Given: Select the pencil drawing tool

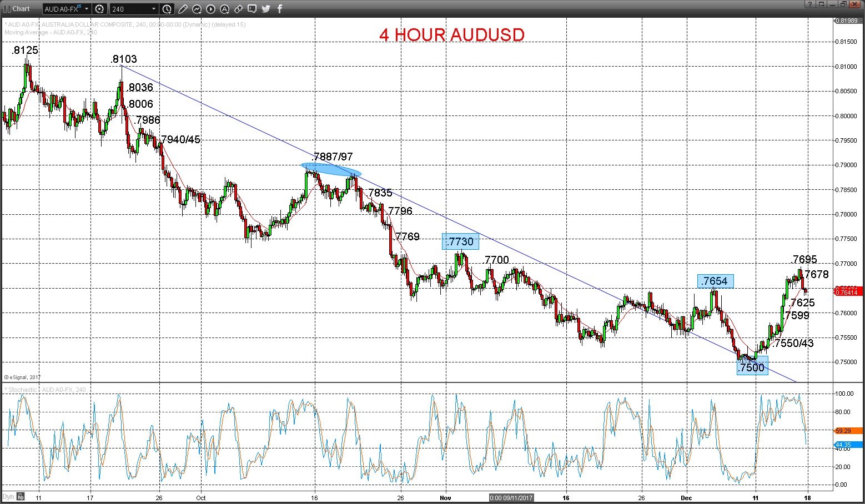Looking at the screenshot, I should [x=183, y=9].
